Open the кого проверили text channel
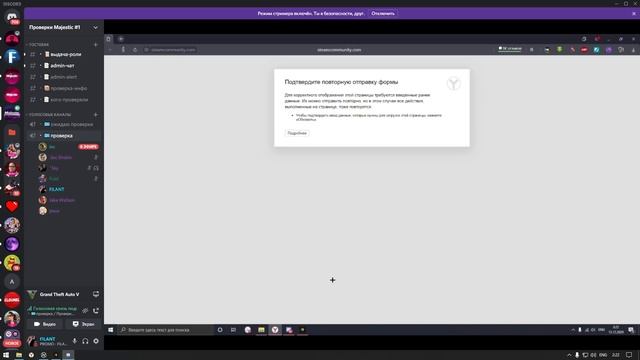The image size is (640, 360). pos(63,100)
